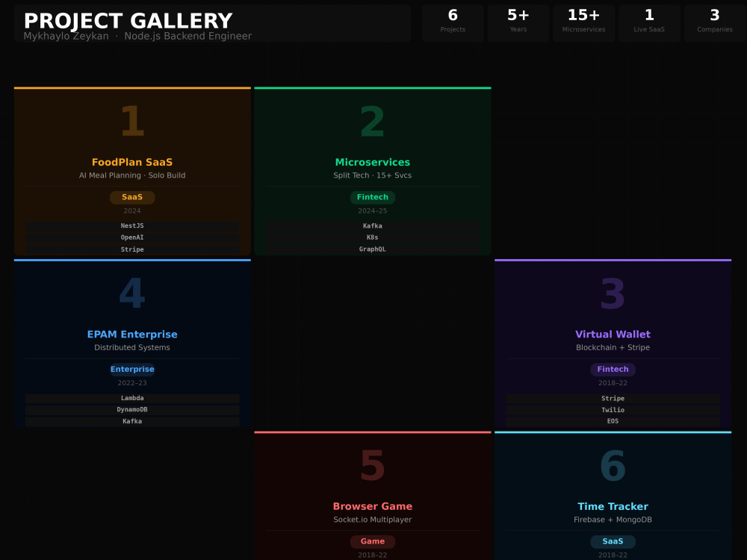The width and height of the screenshot is (747, 560).
Task: Click the PROJECT GALLERY heading
Action: click(128, 21)
